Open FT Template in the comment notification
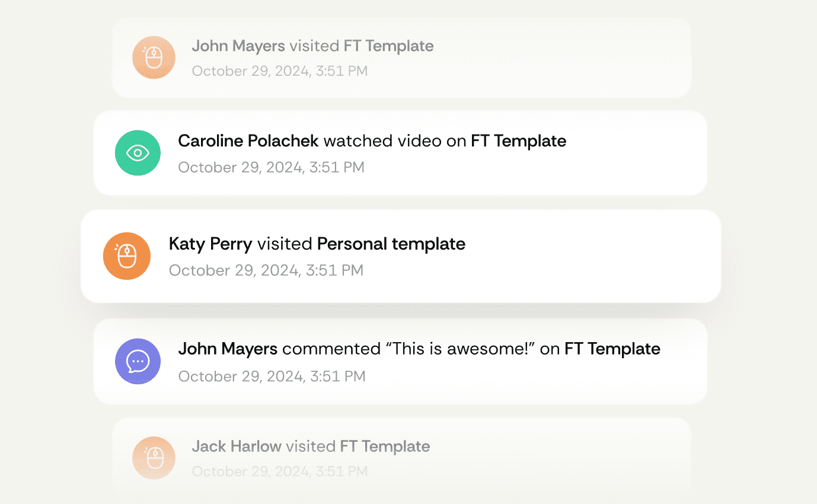Image resolution: width=817 pixels, height=504 pixels. pyautogui.click(x=612, y=349)
